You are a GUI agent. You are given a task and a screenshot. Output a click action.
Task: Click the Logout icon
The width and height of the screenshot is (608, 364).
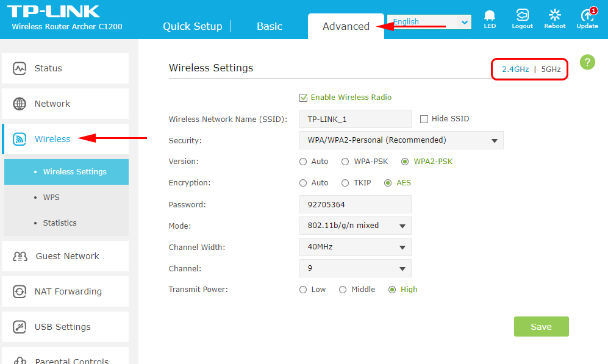(522, 16)
